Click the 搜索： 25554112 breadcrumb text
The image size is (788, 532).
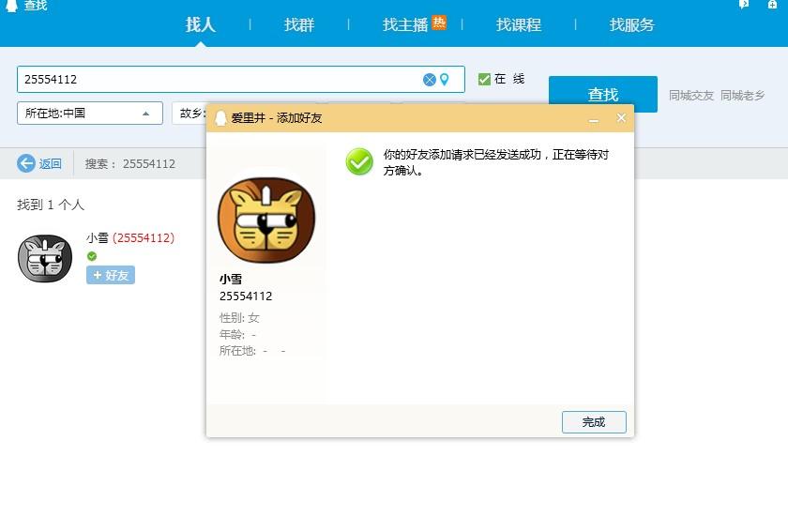click(x=130, y=163)
